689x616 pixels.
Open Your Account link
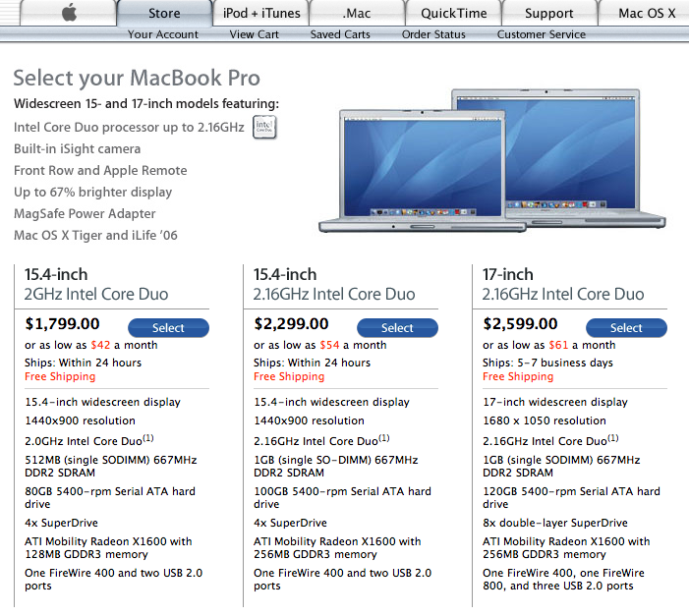[162, 34]
